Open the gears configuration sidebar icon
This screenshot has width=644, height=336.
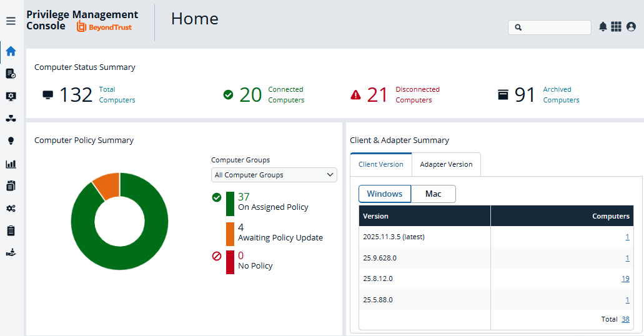pyautogui.click(x=11, y=209)
